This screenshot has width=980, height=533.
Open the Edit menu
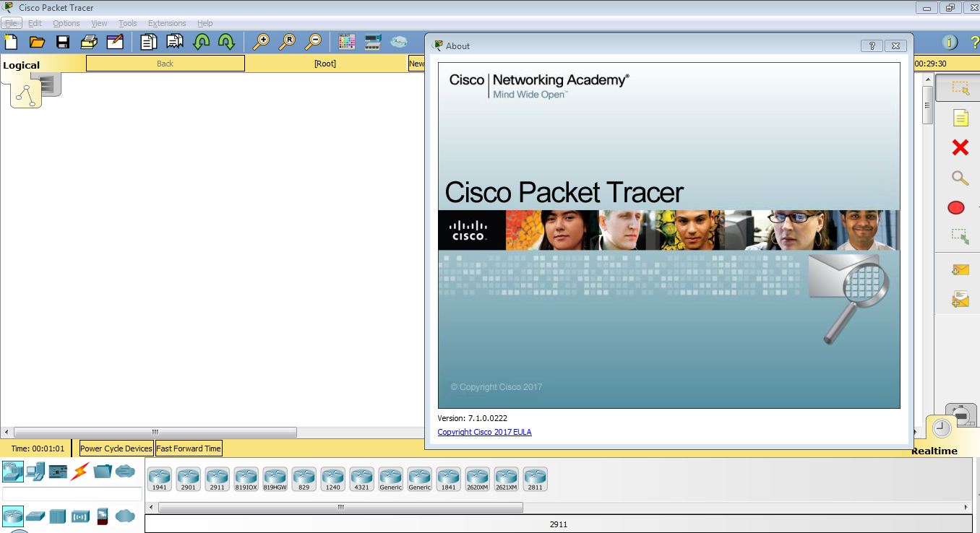click(35, 23)
